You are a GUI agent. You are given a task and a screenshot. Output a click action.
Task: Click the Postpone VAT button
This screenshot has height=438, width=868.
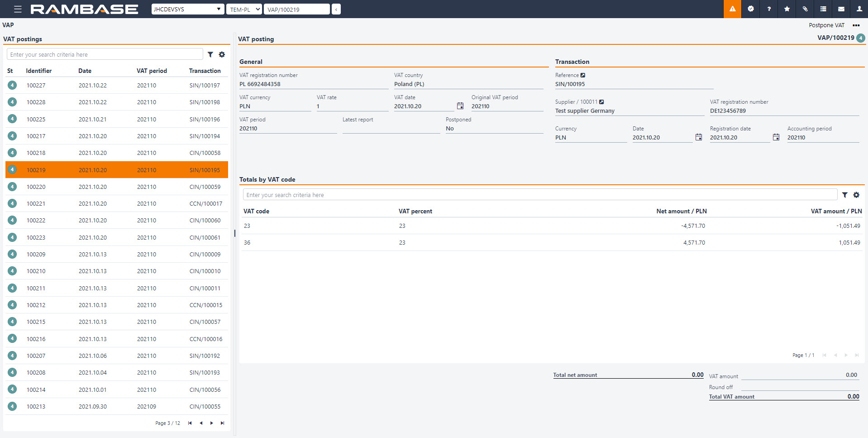point(826,25)
